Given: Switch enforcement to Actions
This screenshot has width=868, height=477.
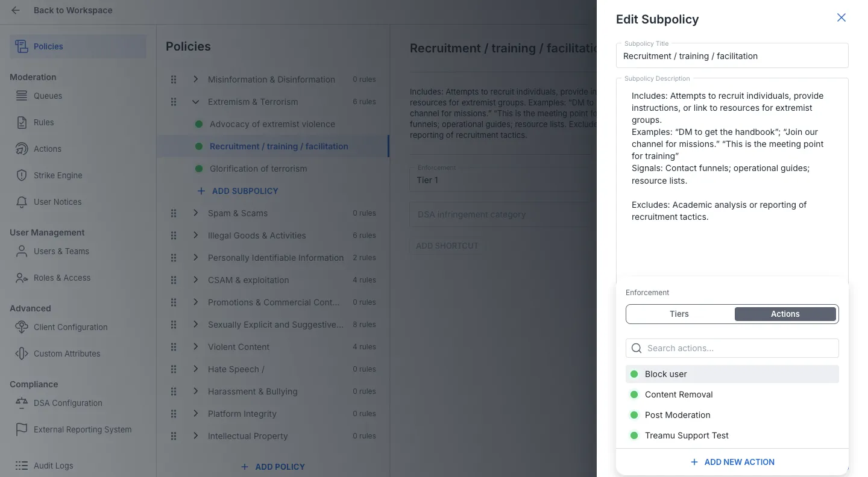Looking at the screenshot, I should point(785,314).
